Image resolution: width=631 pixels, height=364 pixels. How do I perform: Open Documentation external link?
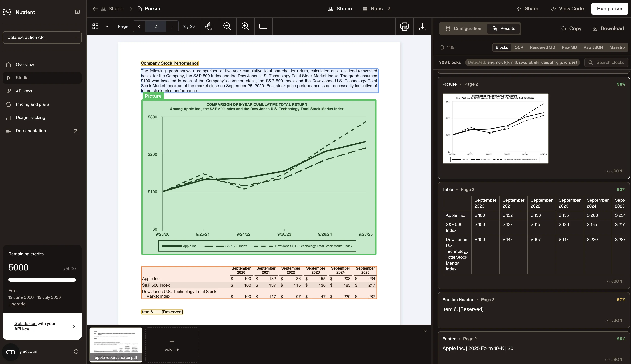click(x=42, y=131)
